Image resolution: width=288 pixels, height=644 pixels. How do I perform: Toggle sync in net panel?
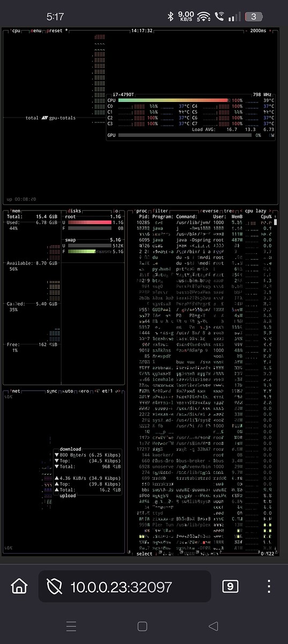[x=51, y=391]
